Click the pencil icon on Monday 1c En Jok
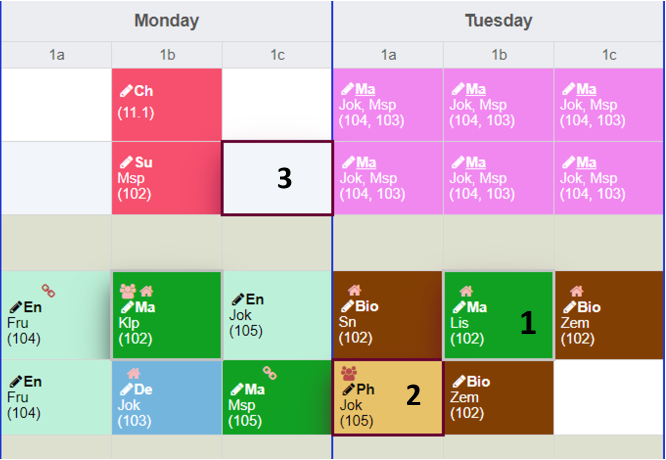666x460 pixels. click(x=237, y=299)
